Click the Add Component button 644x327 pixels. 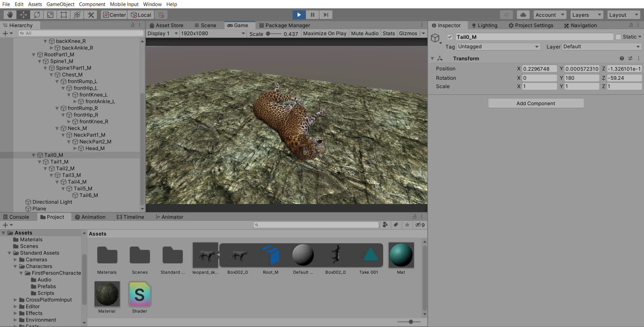pyautogui.click(x=536, y=104)
